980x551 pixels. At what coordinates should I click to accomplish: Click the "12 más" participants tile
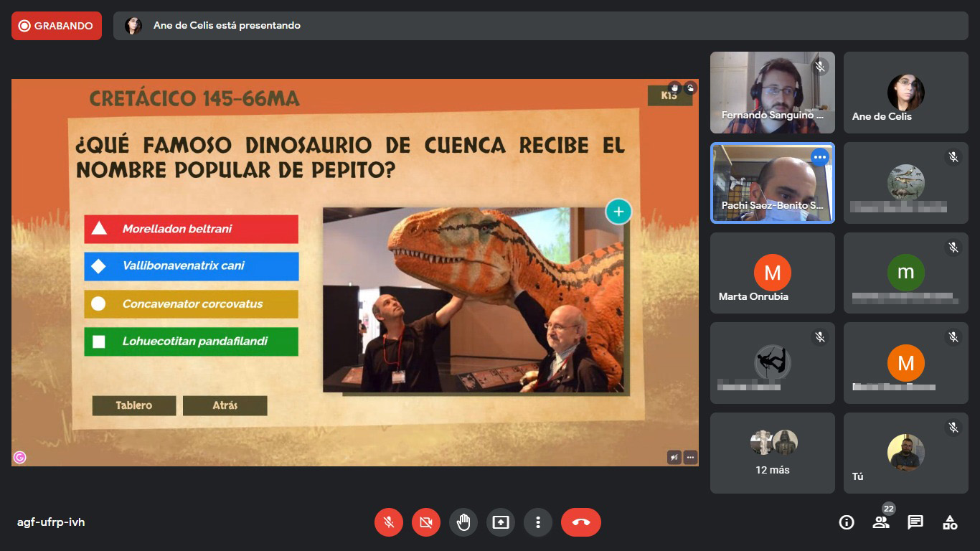click(773, 453)
